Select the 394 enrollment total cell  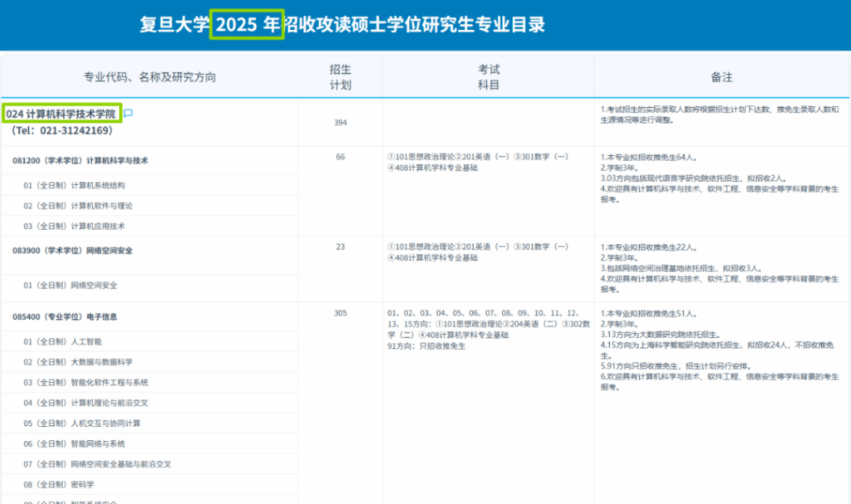(340, 123)
